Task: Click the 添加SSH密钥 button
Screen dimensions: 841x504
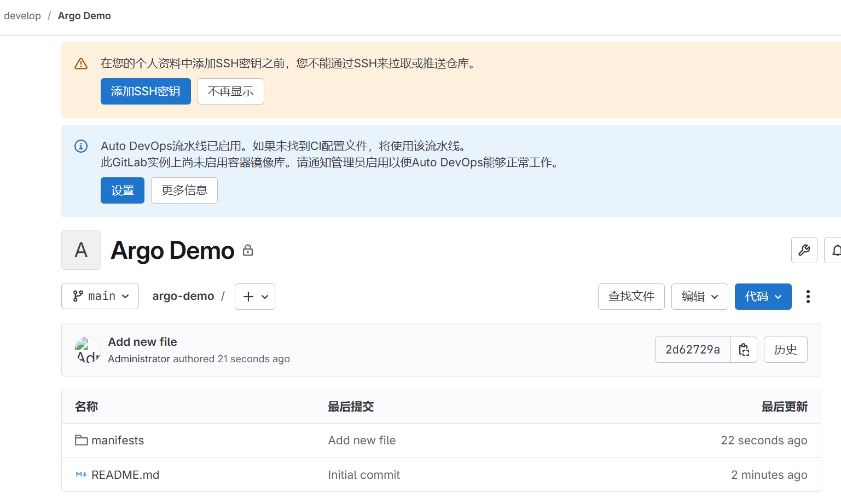Action: tap(146, 91)
